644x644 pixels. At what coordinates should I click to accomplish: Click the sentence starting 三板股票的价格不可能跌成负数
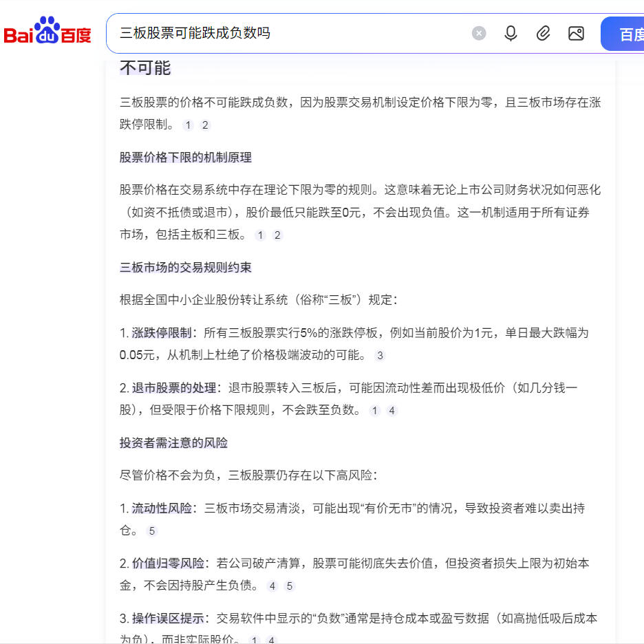pyautogui.click(x=360, y=113)
